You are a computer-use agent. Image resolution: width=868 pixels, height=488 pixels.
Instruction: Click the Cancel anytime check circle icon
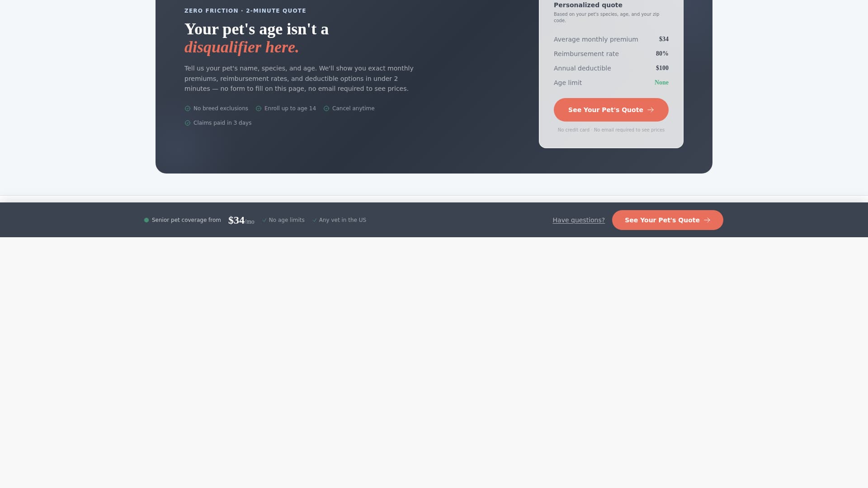pos(326,108)
